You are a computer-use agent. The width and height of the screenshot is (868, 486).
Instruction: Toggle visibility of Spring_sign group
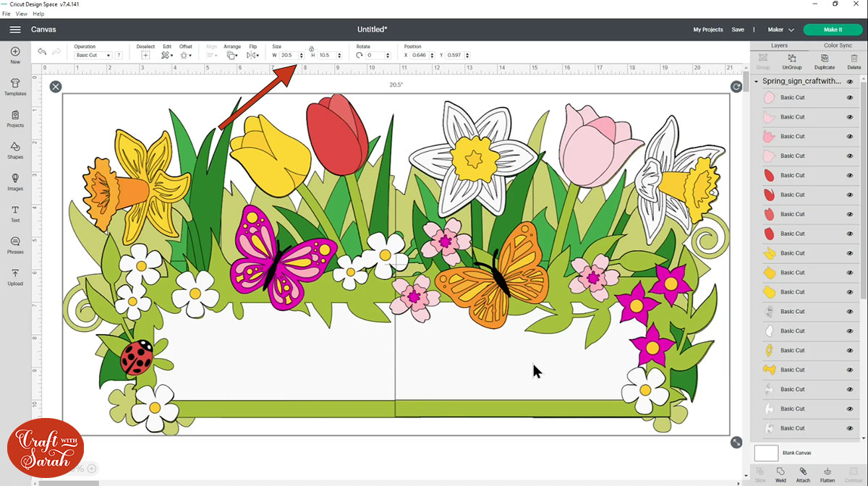pyautogui.click(x=850, y=82)
